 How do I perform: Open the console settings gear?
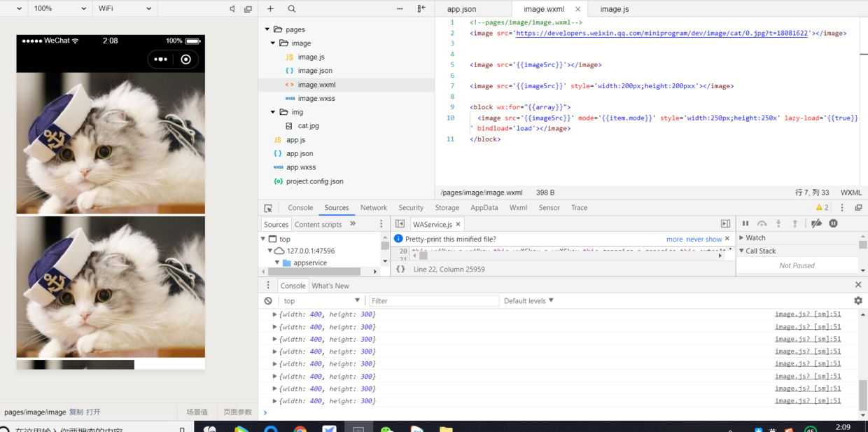[x=858, y=301]
